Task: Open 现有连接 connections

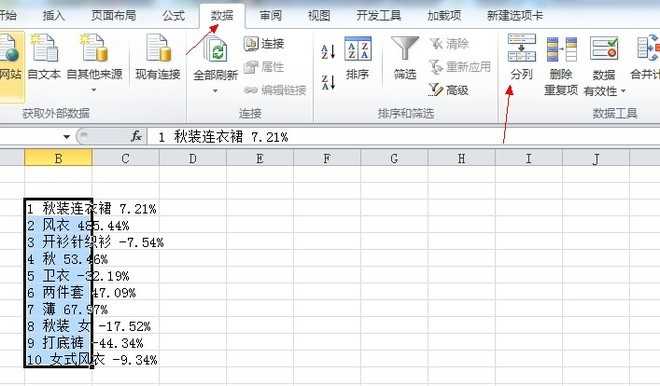Action: point(158,57)
